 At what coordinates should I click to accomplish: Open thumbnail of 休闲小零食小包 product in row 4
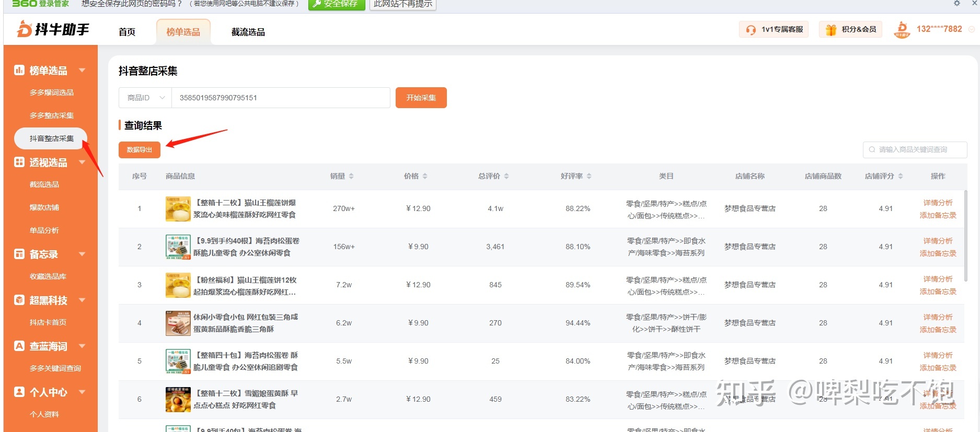click(x=178, y=323)
